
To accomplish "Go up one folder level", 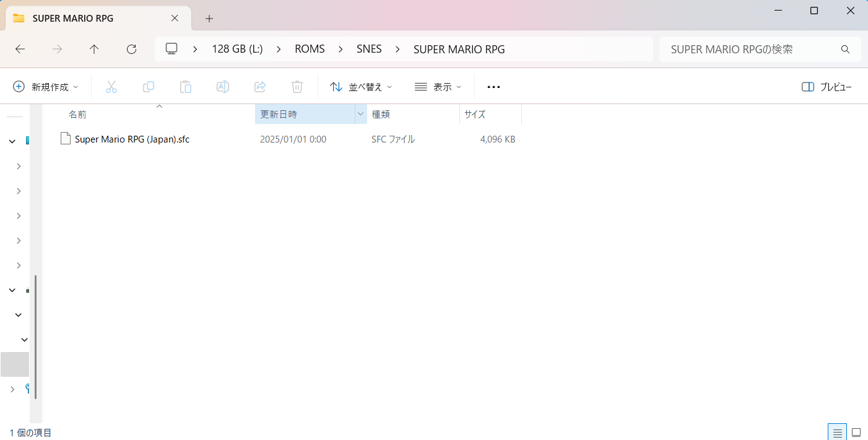I will coord(94,50).
